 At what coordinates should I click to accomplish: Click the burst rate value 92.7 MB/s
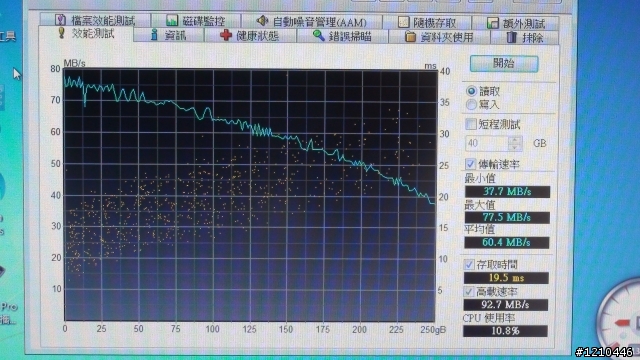click(x=505, y=304)
